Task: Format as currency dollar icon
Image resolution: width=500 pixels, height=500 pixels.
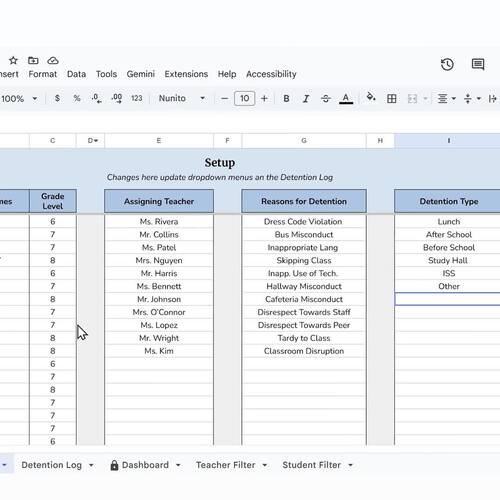Action: tap(57, 98)
